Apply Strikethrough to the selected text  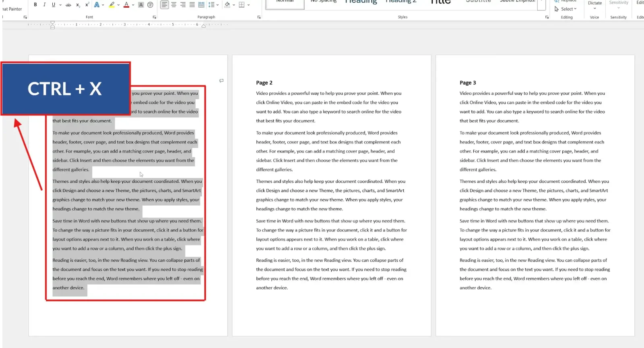(x=68, y=5)
